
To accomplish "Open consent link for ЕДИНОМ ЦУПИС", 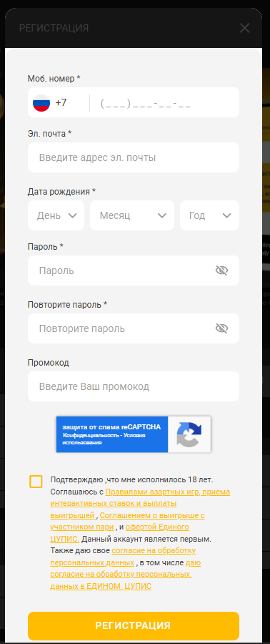I will (126, 574).
